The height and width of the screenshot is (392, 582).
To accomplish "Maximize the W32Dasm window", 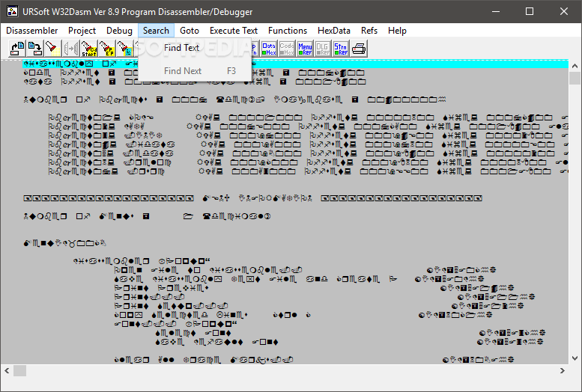I will pos(530,11).
